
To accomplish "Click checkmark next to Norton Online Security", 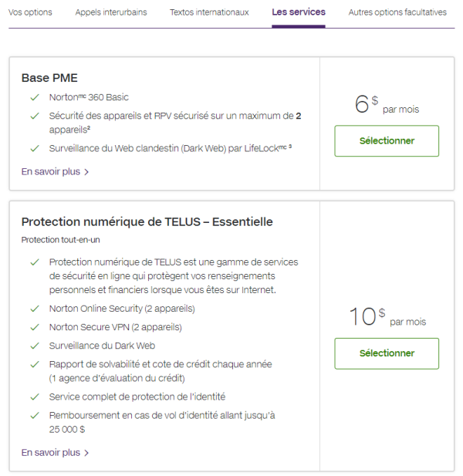I will (34, 309).
